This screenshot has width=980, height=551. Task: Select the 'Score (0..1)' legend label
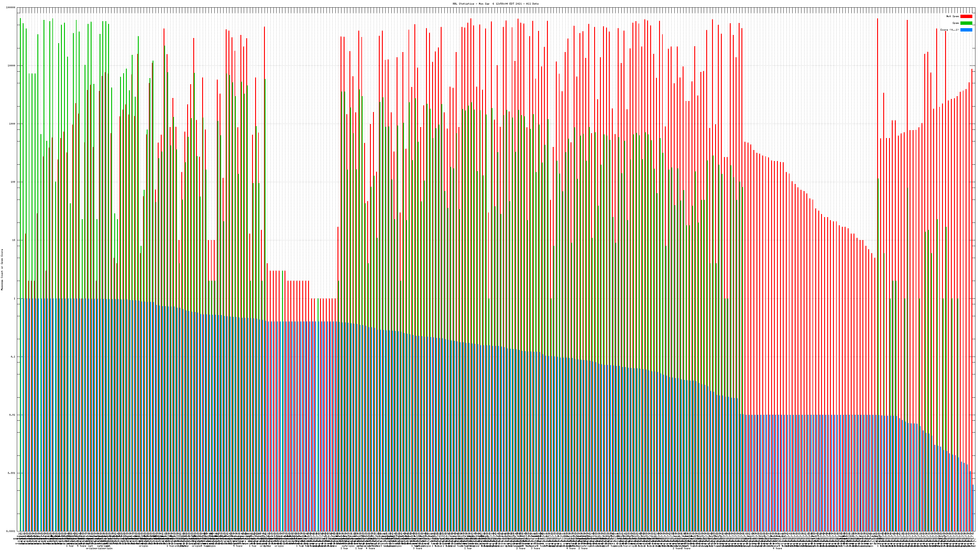(949, 30)
